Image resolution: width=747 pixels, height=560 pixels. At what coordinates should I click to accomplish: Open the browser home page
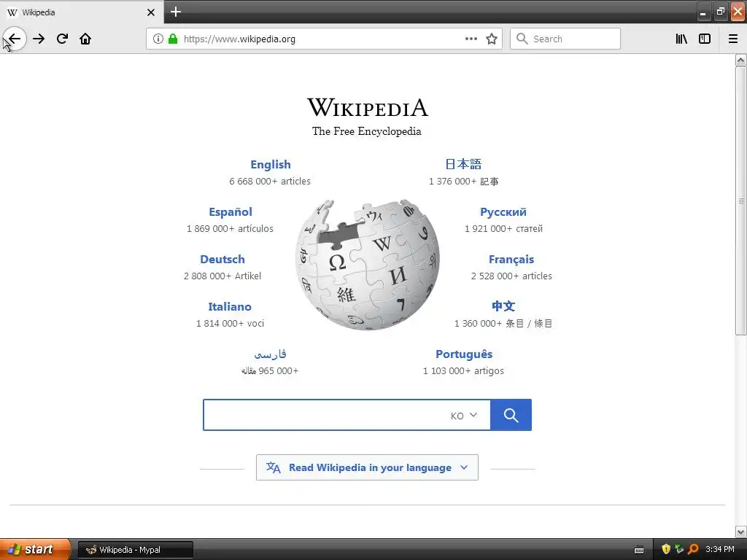click(85, 39)
